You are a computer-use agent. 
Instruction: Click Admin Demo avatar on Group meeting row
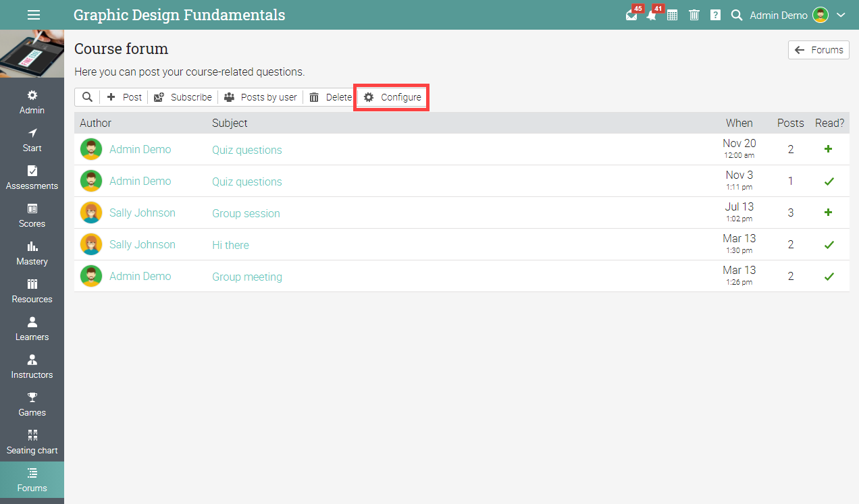click(x=91, y=276)
